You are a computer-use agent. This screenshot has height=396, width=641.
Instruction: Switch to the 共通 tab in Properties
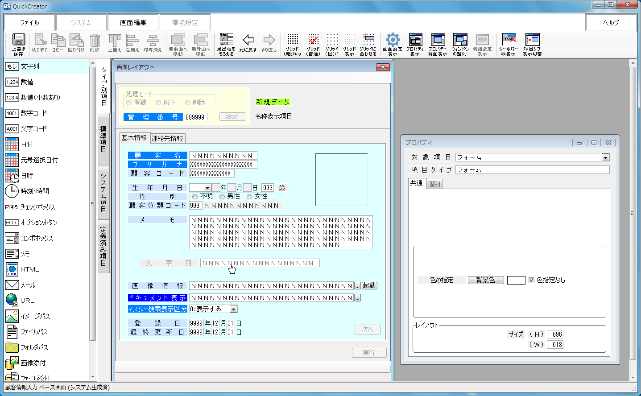pyautogui.click(x=417, y=183)
